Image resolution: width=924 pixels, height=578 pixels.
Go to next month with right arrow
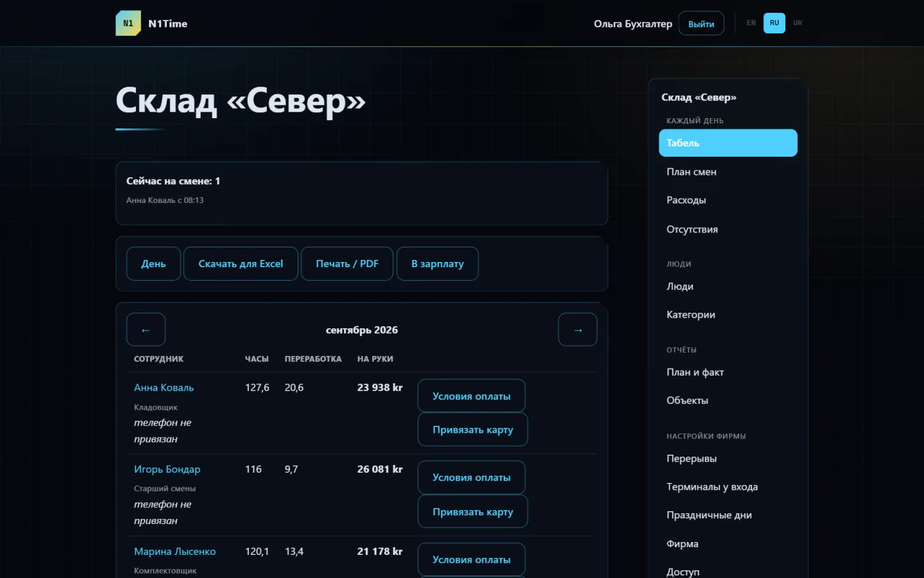[577, 329]
